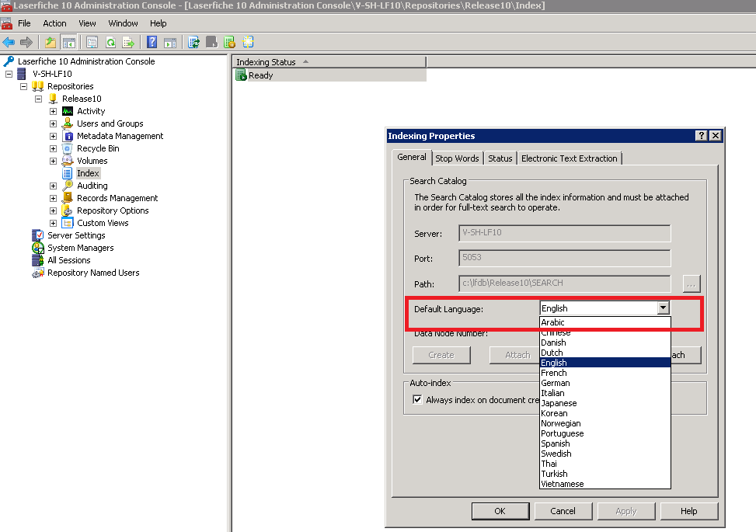Click OK in Indexing Properties
Screen dimensions: 756x532
pyautogui.click(x=500, y=511)
